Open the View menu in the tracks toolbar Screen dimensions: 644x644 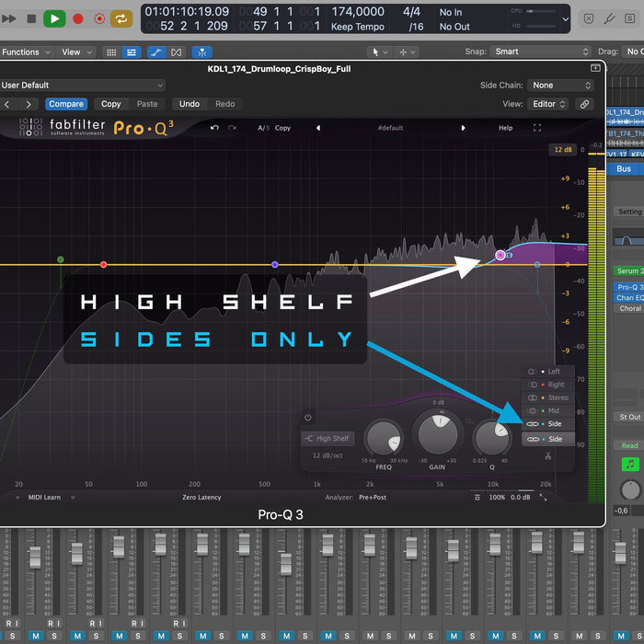[x=75, y=52]
